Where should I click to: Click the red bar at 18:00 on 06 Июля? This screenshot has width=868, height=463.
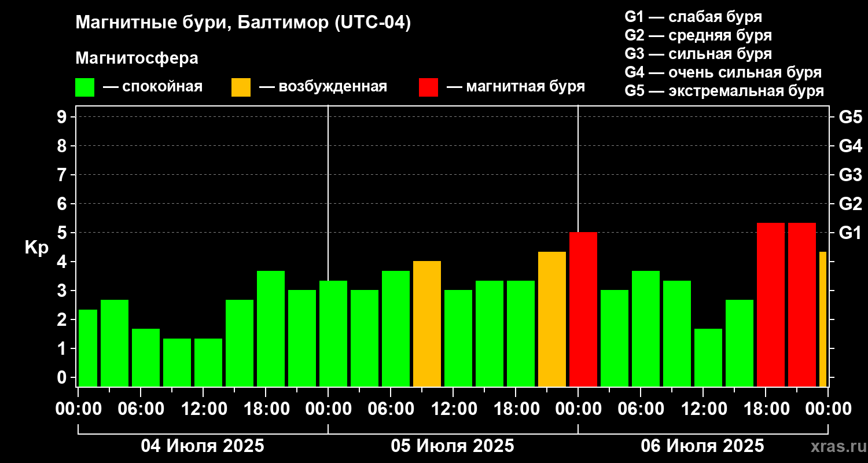click(x=771, y=304)
